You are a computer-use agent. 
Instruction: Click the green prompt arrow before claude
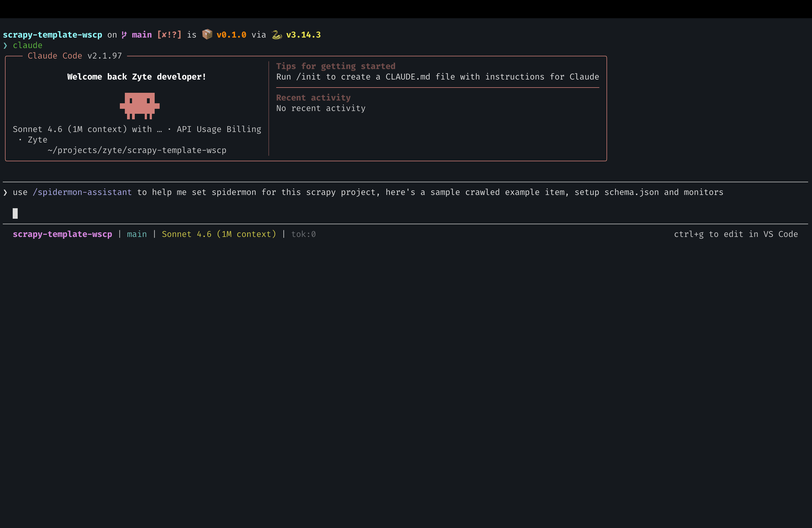(5, 45)
